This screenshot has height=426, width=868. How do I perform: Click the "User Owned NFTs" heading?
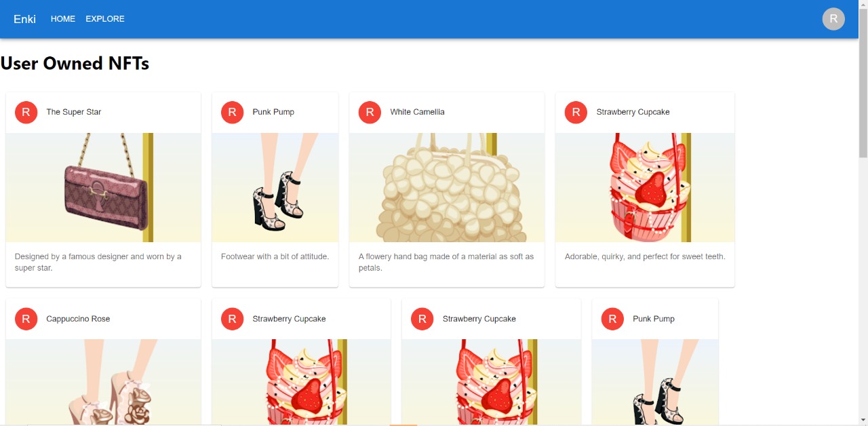(x=75, y=63)
